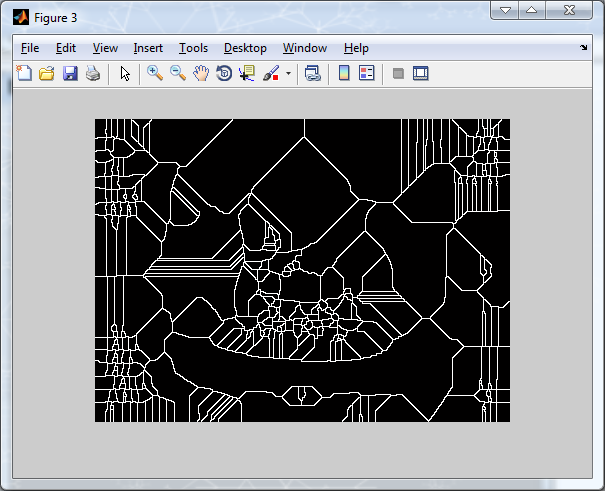Maximize the Figure 3 window

click(x=532, y=10)
